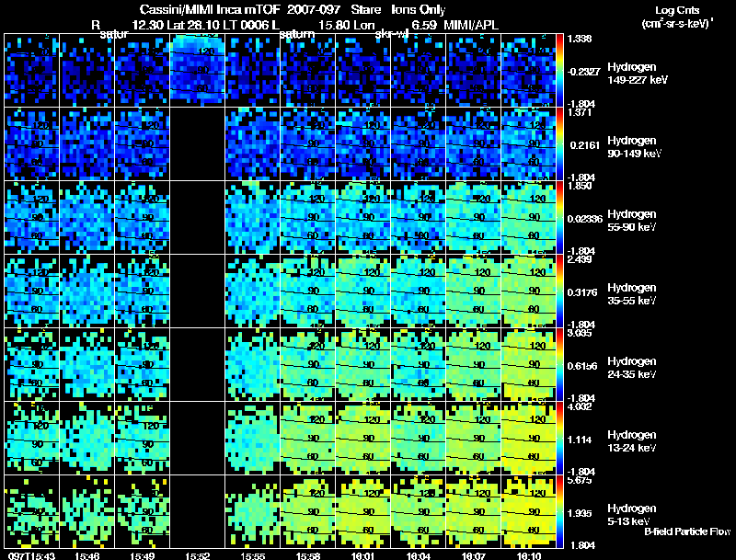
Task: Click the 'Hydrogen 149-227 keV' row label
Action: (638, 74)
